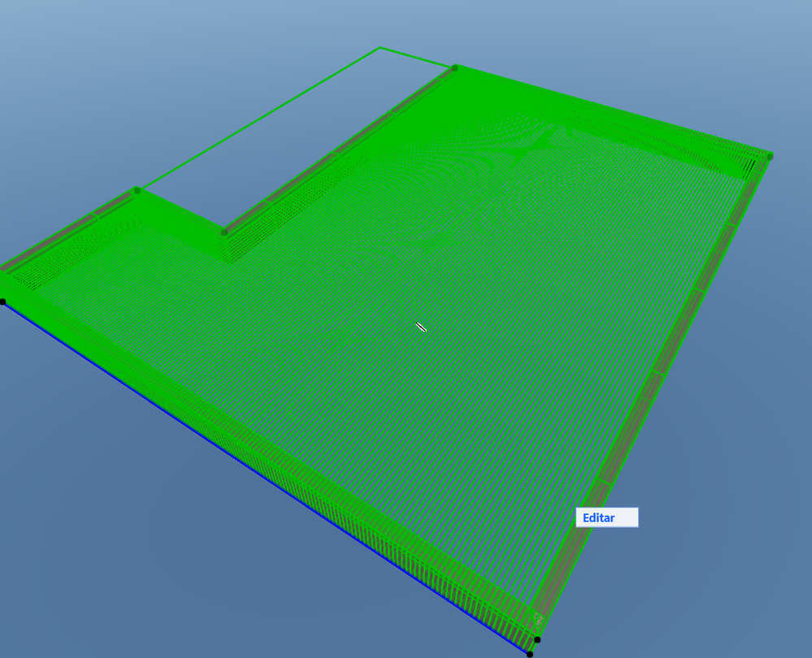Click the short thin outline edge near top

click(418, 58)
